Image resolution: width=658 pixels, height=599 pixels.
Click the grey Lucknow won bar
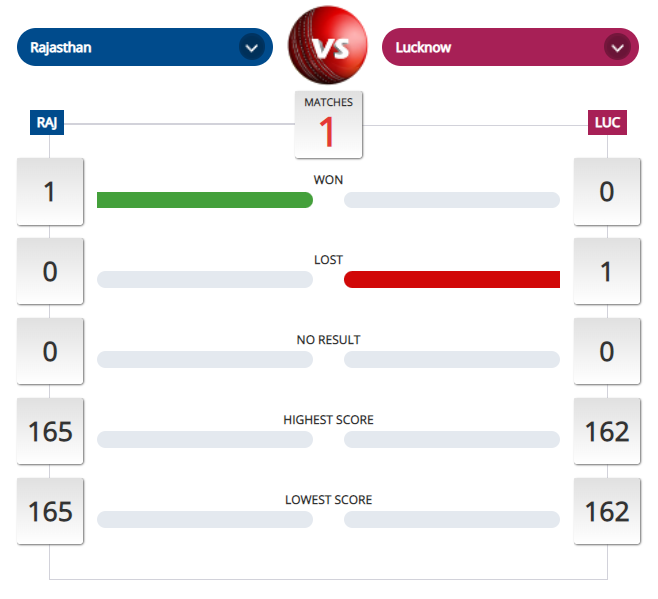click(x=452, y=200)
